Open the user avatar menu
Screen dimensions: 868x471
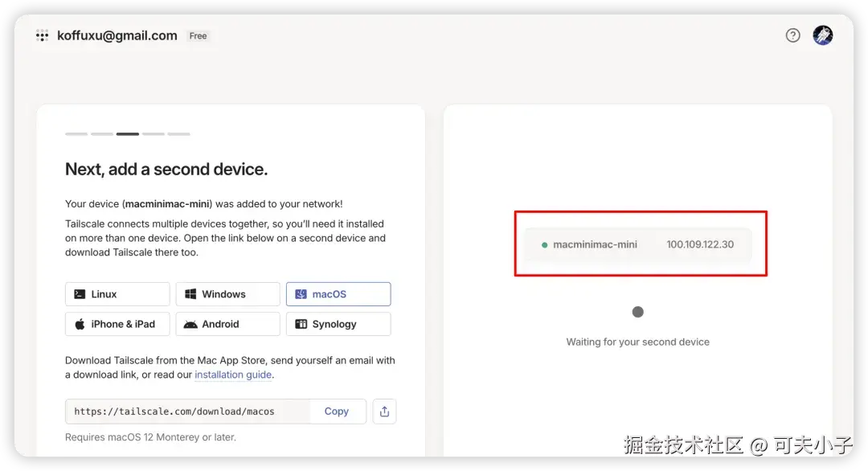tap(823, 35)
